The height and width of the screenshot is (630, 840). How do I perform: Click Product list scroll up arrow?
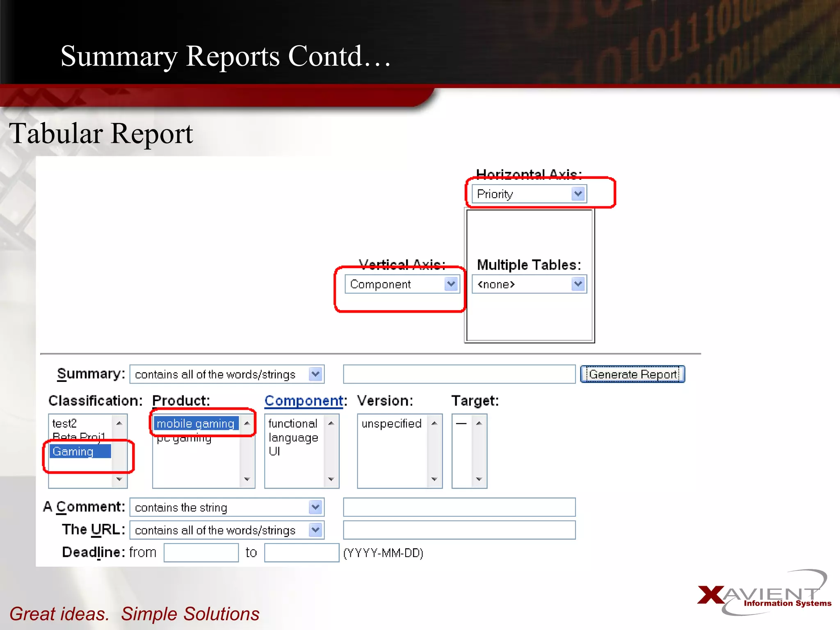pyautogui.click(x=247, y=423)
